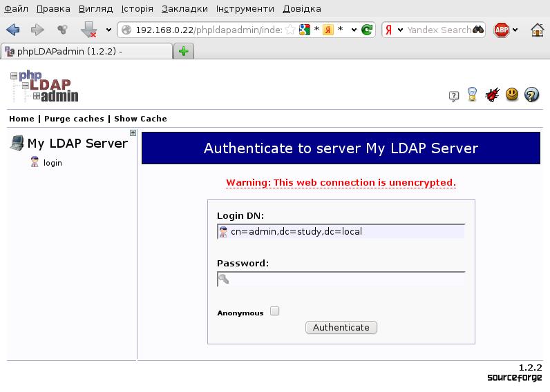Click the login user icon in tree
The width and height of the screenshot is (550, 392).
(35, 162)
